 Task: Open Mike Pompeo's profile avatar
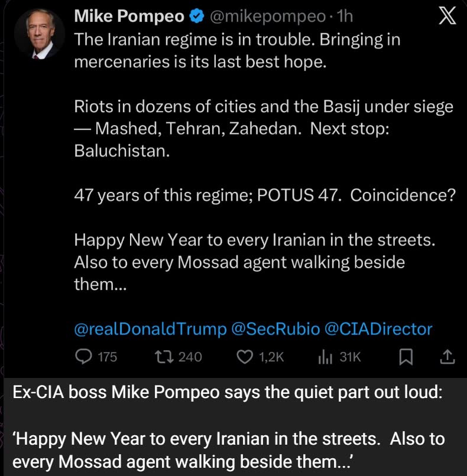tap(39, 34)
